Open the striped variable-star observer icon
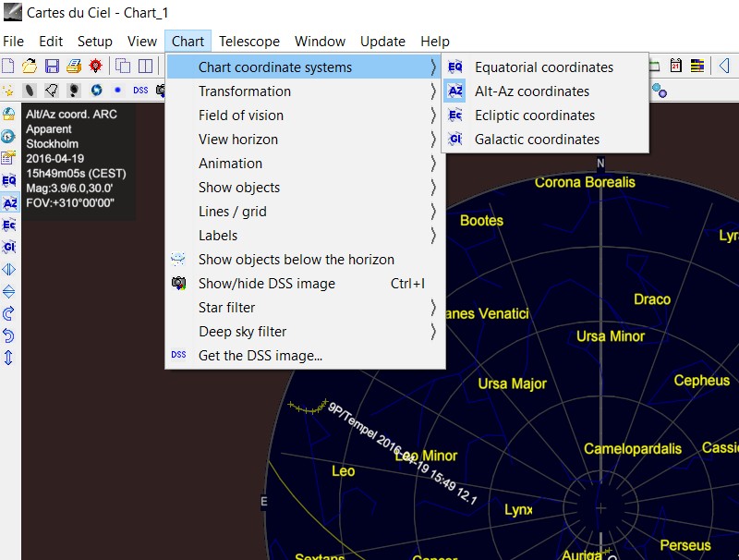Image resolution: width=739 pixels, height=560 pixels. point(697,66)
